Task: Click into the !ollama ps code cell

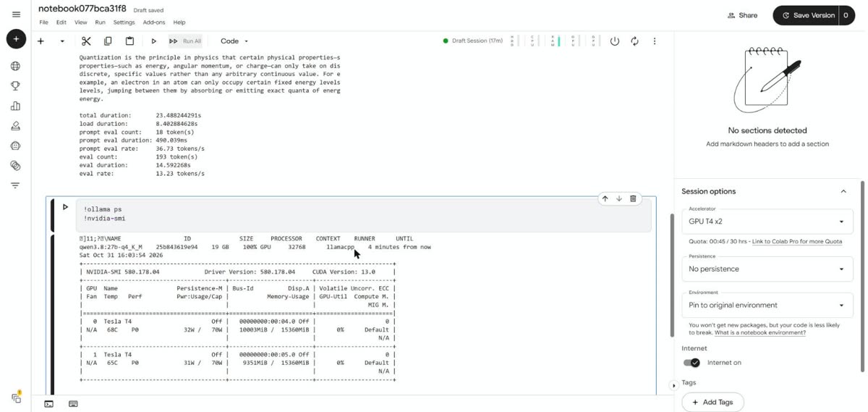Action: 363,214
